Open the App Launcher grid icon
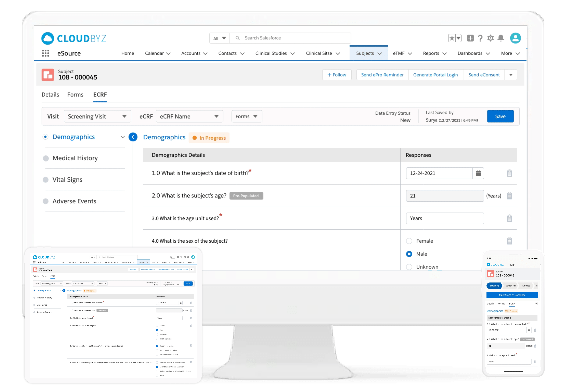Image resolution: width=566 pixels, height=392 pixels. [x=45, y=53]
